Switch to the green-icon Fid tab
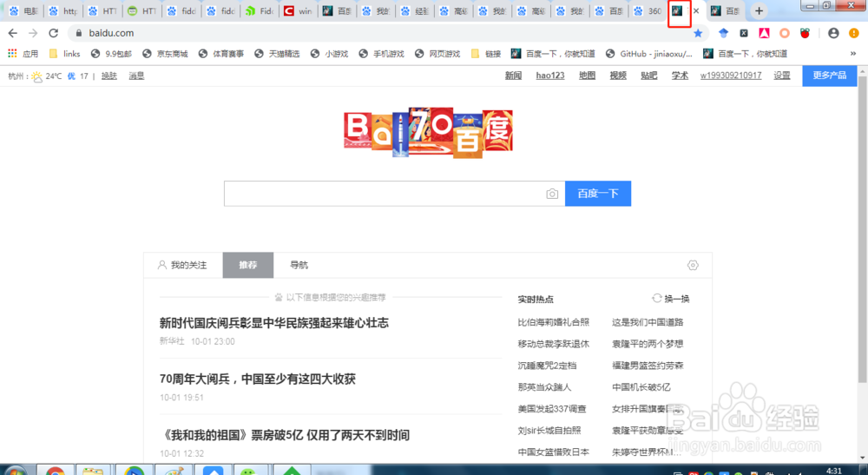The height and width of the screenshot is (475, 868). point(259,11)
